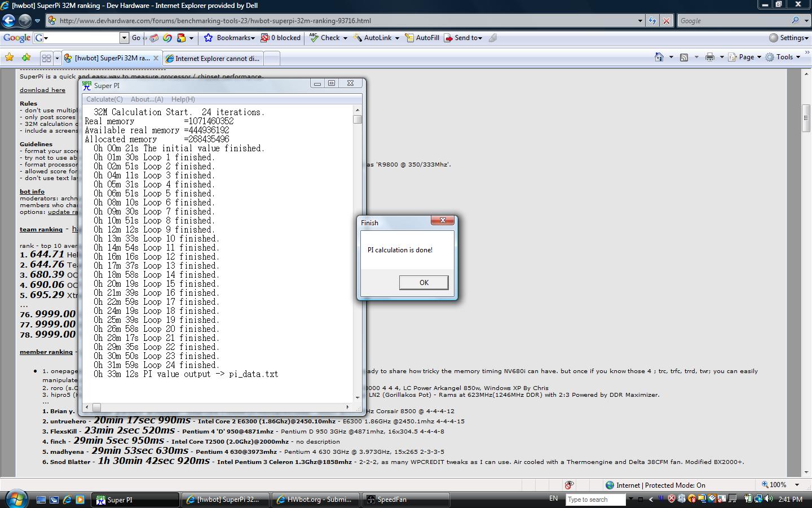This screenshot has height=508, width=812.
Task: Open Super PI Help menu
Action: coord(183,99)
